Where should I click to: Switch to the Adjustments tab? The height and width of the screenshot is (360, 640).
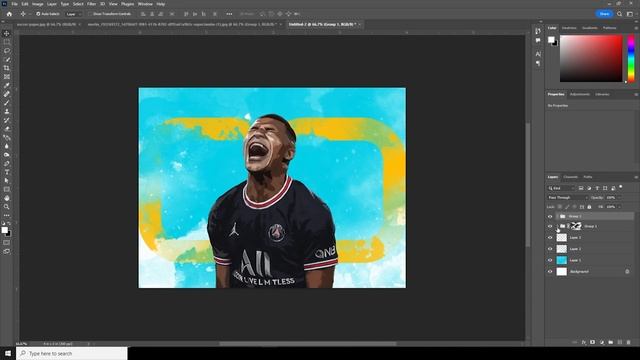pos(580,94)
